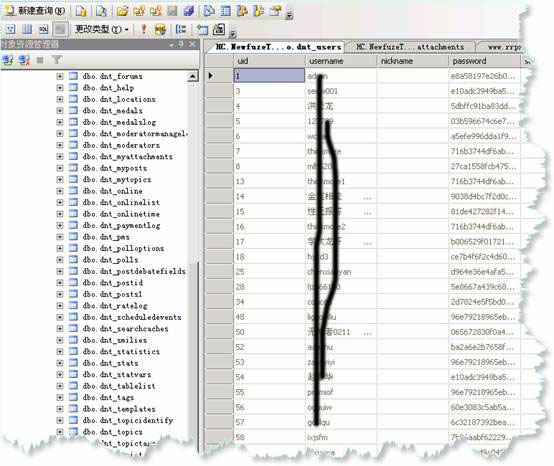
Task: Click the table icon beside dbo.dnt_pms
Action: pyautogui.click(x=73, y=237)
